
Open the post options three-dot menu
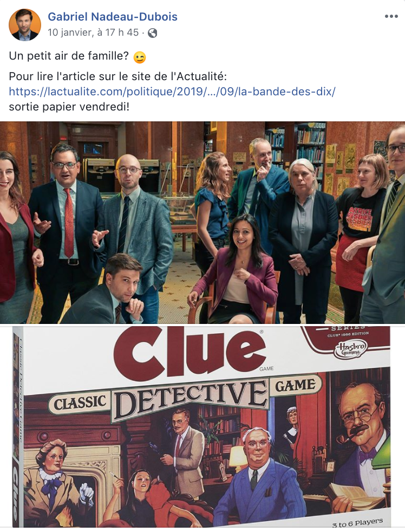[391, 16]
